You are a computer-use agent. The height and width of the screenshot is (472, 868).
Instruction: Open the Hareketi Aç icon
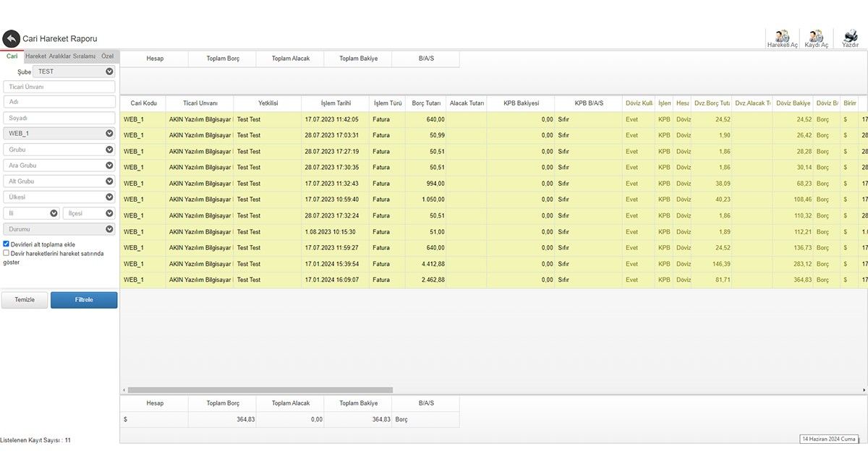coord(782,38)
